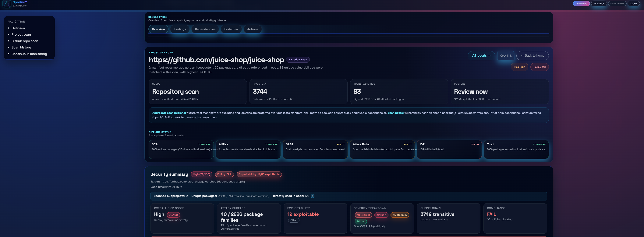Expand the Trust pipeline card
This screenshot has width=644, height=237.
pyautogui.click(x=516, y=149)
